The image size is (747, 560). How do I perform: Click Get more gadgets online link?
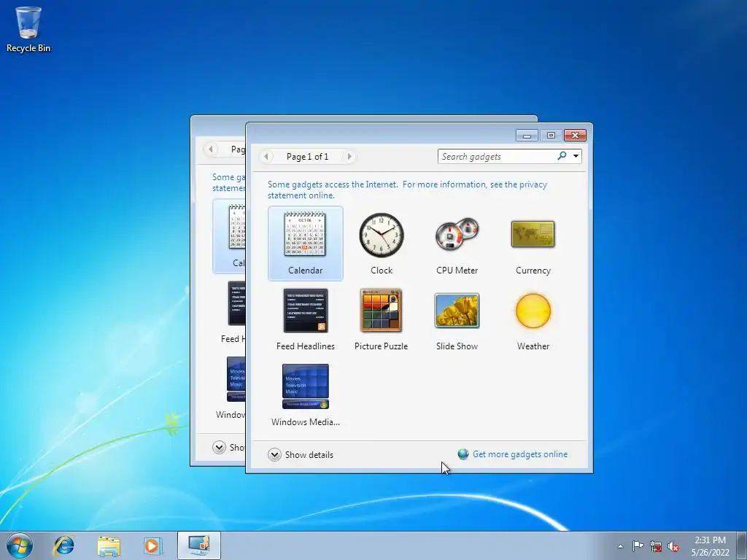click(520, 454)
